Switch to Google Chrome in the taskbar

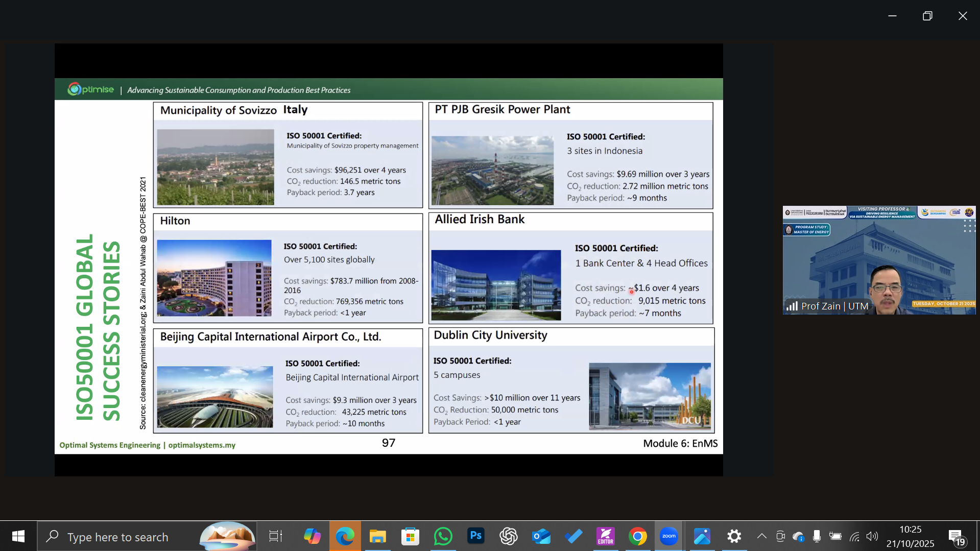click(637, 536)
